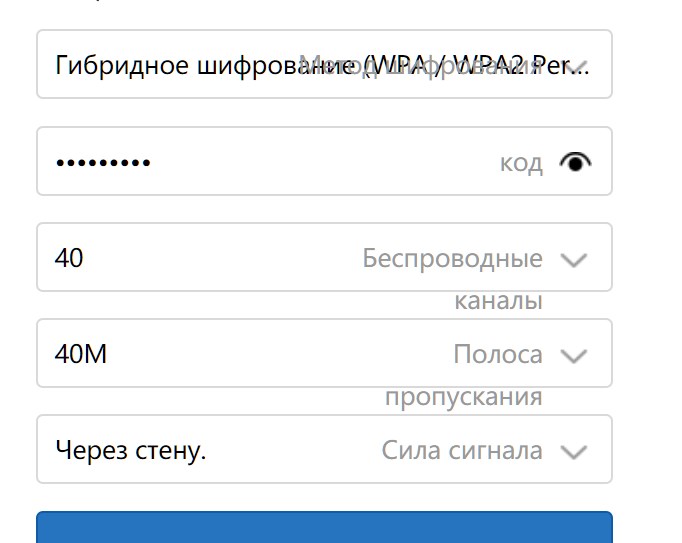
Task: Click the Полоса label text
Action: coord(497,354)
